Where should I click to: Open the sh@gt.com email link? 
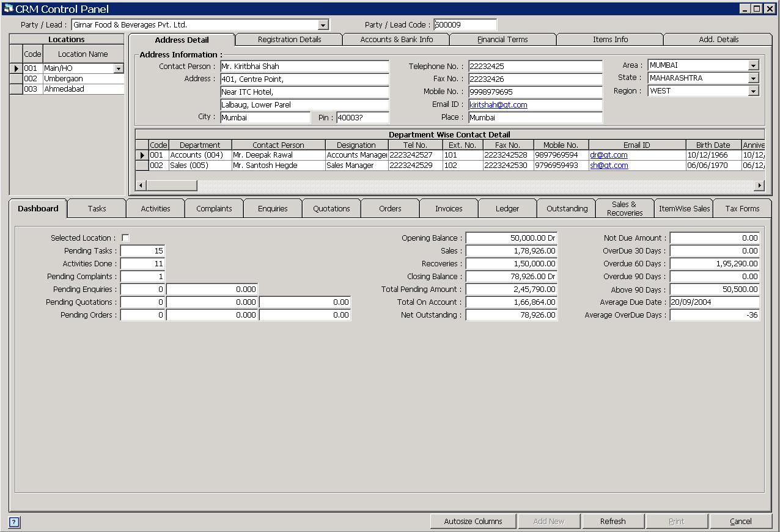609,166
